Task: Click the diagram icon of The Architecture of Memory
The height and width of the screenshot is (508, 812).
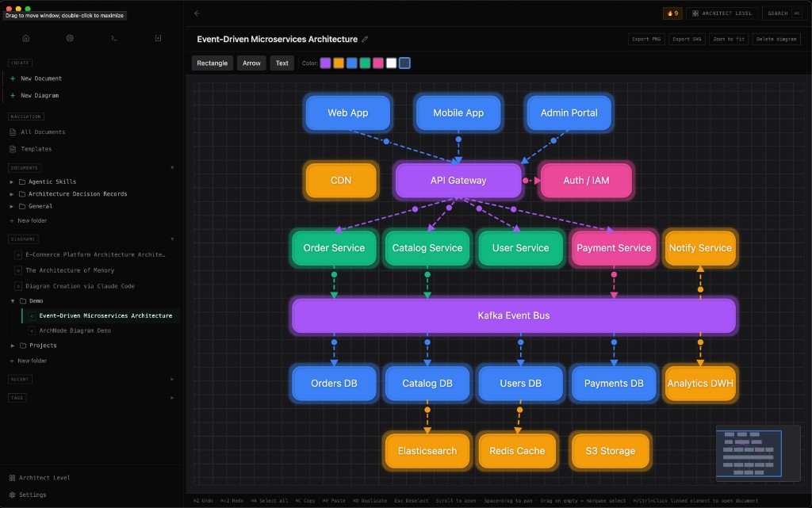Action: click(x=18, y=270)
